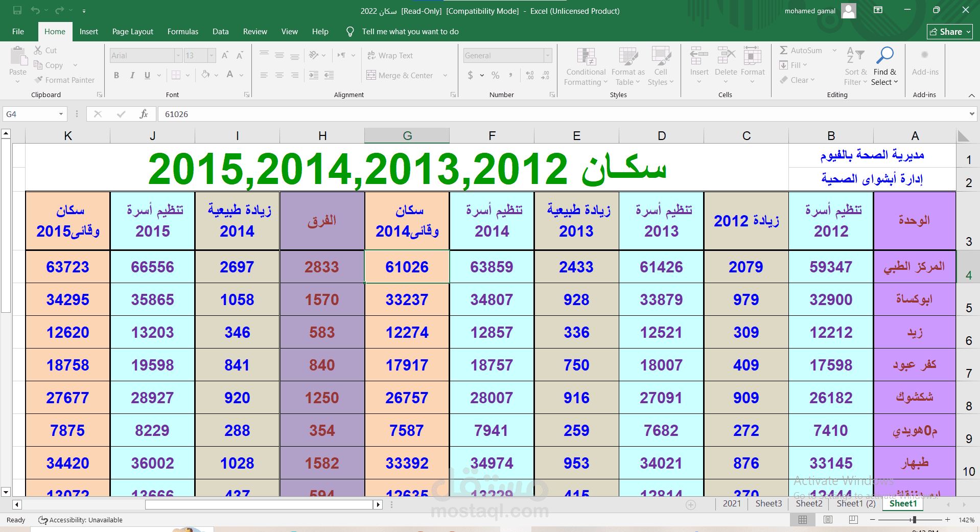This screenshot has height=532, width=980.
Task: Click the zoom in plus button
Action: 947,520
